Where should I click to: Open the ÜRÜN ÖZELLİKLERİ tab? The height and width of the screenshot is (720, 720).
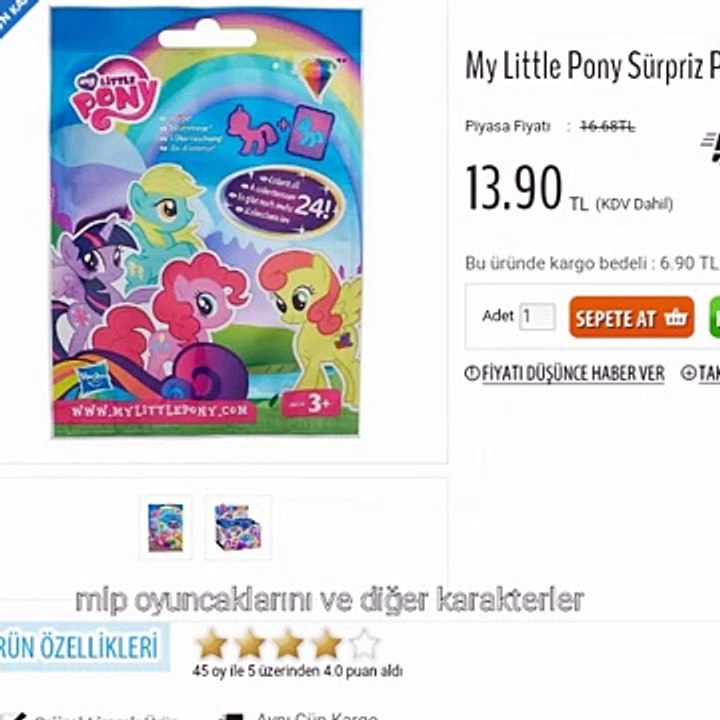coord(81,647)
